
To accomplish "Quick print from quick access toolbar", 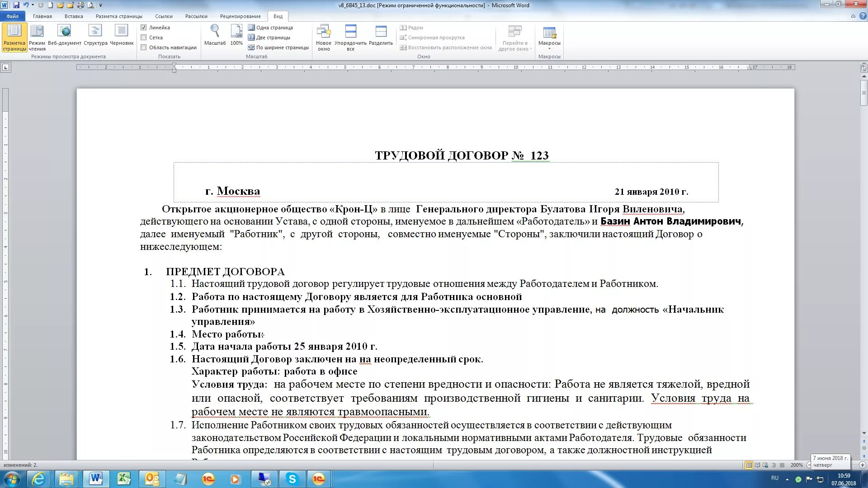I will [x=80, y=5].
